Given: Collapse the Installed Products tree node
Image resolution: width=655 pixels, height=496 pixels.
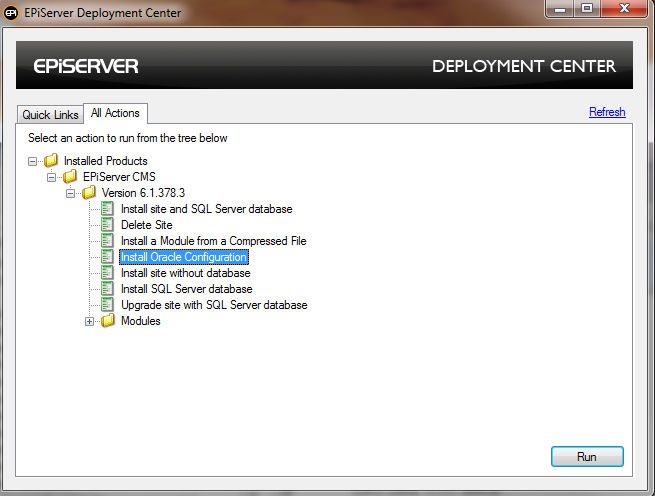Looking at the screenshot, I should click(32, 161).
